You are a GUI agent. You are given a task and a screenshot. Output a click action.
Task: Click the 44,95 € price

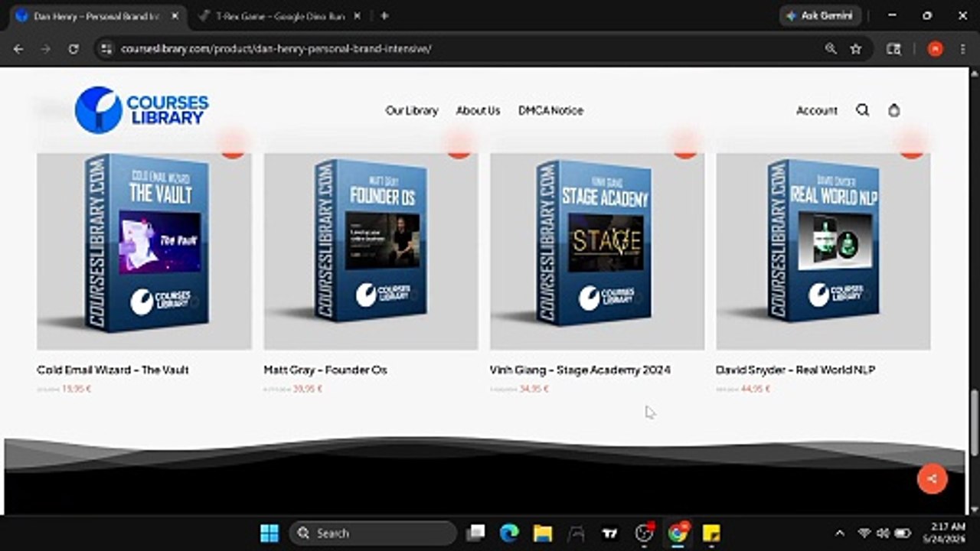click(756, 389)
